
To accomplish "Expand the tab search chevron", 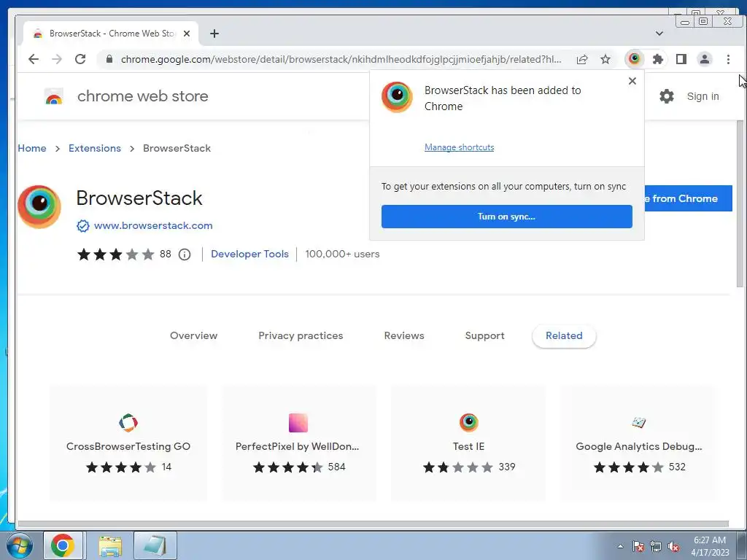I will (x=659, y=34).
